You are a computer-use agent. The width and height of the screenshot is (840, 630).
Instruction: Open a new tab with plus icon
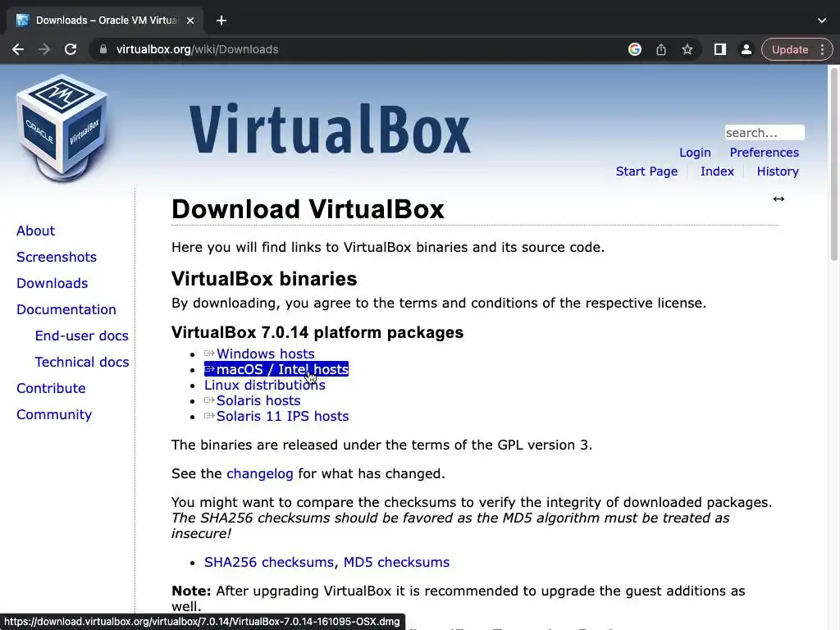click(x=221, y=21)
